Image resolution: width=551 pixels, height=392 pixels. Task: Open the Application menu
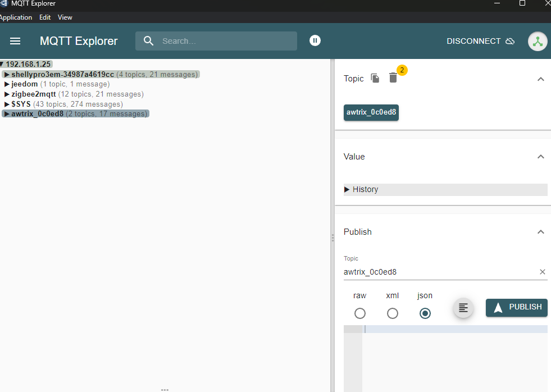coord(16,17)
